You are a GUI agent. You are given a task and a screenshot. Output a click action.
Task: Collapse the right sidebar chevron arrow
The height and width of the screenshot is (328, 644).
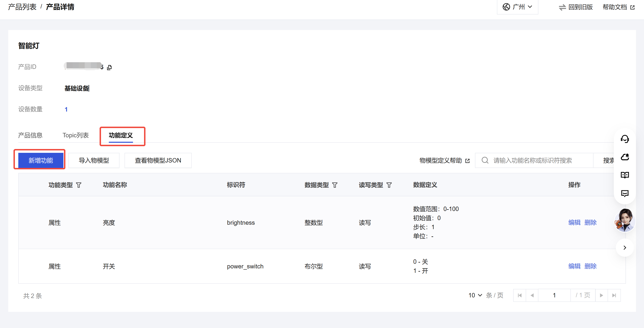tap(624, 248)
